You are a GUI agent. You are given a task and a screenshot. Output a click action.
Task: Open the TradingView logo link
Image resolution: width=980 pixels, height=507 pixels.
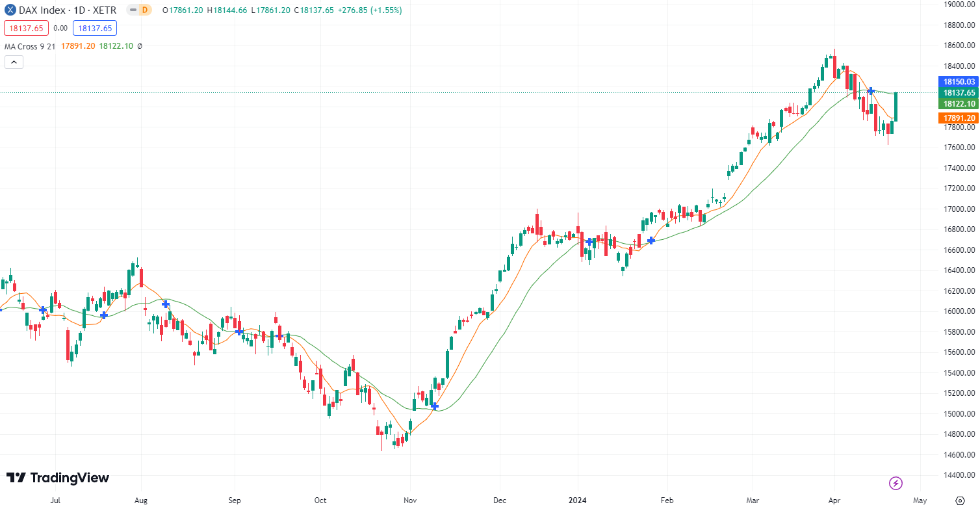click(x=58, y=478)
